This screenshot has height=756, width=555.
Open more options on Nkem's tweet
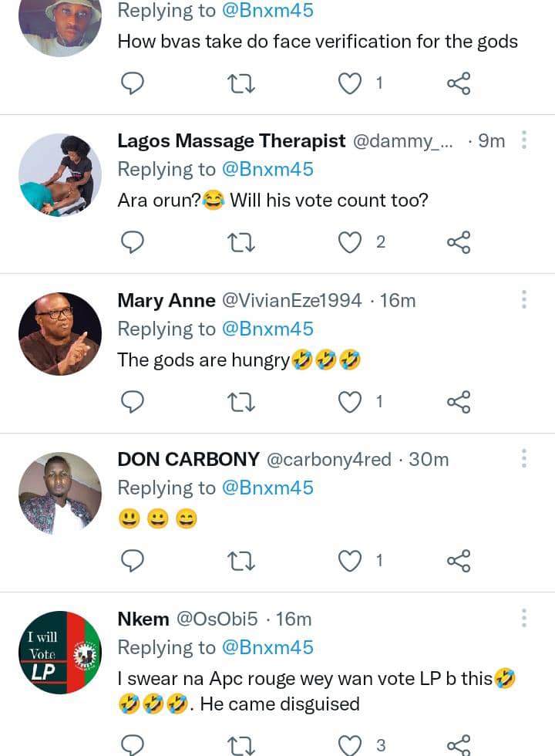[524, 618]
